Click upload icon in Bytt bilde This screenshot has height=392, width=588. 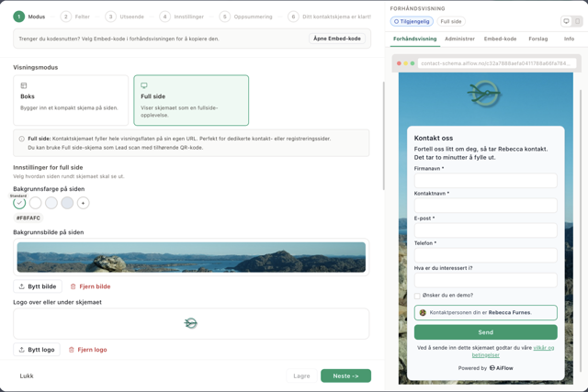pos(22,286)
